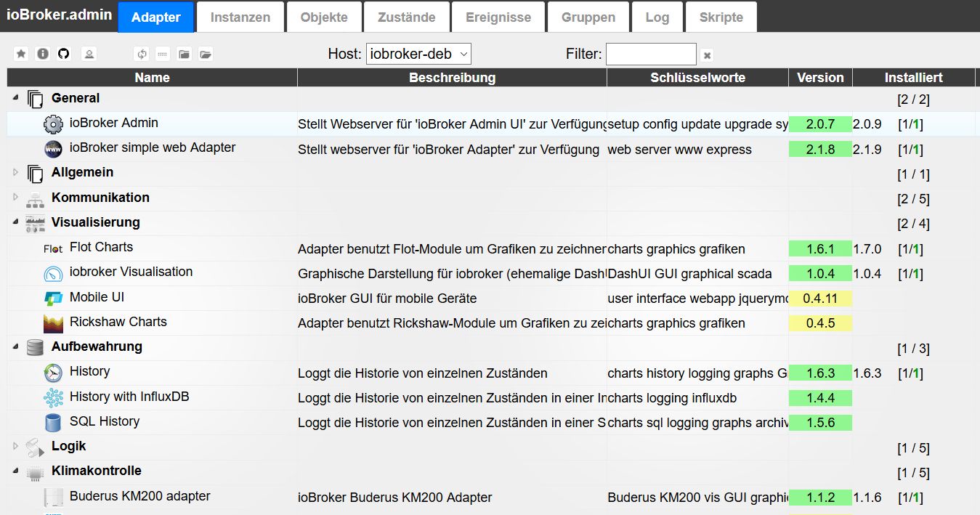Sort by the Name column header
Viewport: 980px width, 515px height.
click(x=152, y=77)
